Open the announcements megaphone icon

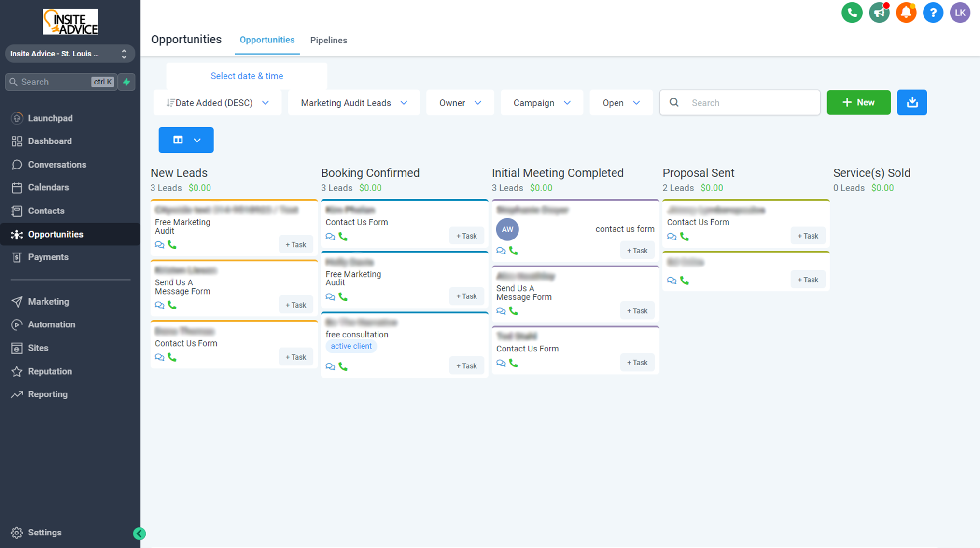click(879, 13)
